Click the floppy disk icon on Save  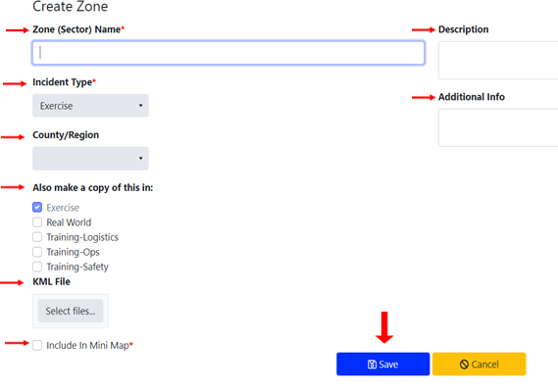tap(372, 365)
